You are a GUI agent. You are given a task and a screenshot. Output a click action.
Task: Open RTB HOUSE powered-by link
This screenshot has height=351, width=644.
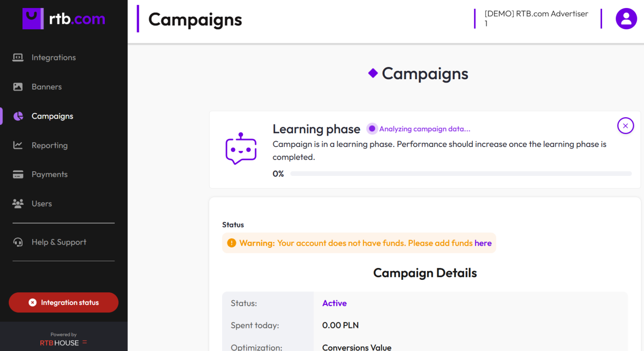[63, 343]
